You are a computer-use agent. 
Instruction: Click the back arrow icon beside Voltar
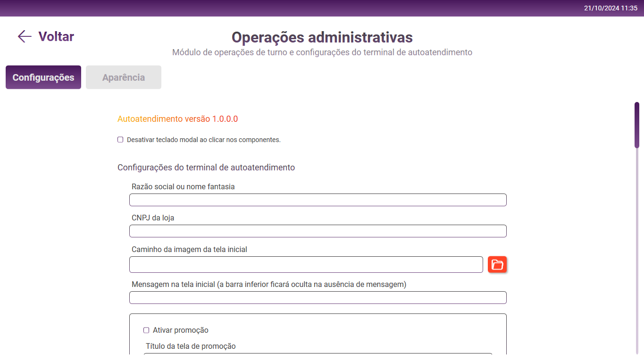pos(25,36)
